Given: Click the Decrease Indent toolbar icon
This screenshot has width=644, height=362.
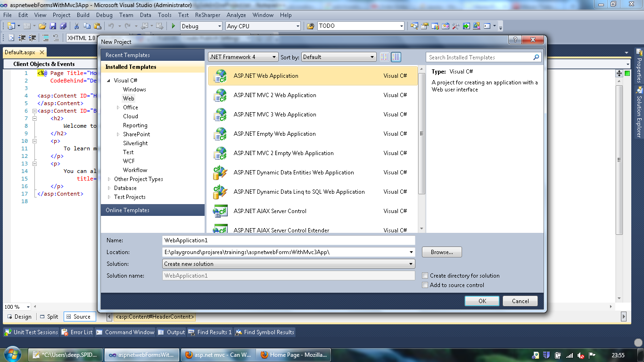Looking at the screenshot, I should pos(22,38).
